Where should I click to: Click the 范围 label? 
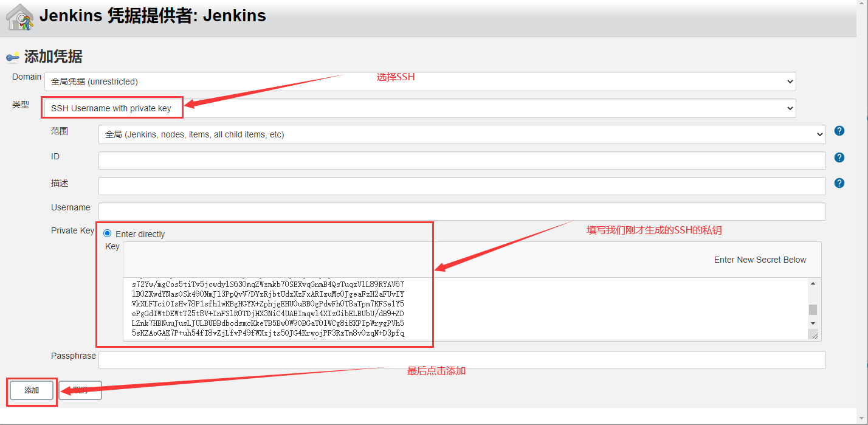click(60, 131)
